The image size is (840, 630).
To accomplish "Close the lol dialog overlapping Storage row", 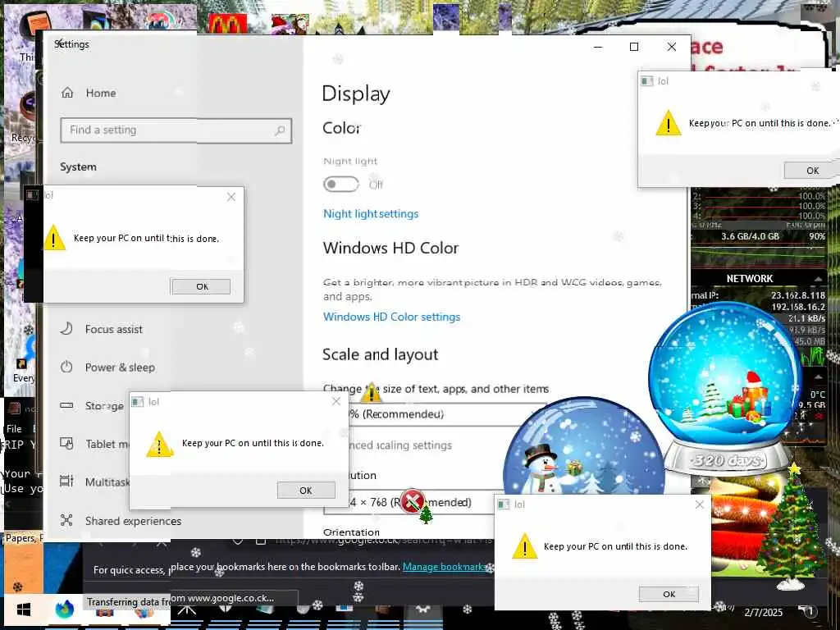I will [x=336, y=401].
